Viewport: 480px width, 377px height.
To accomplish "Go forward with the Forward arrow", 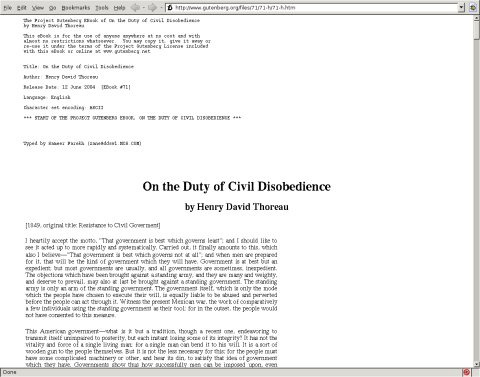I will pos(152,7).
